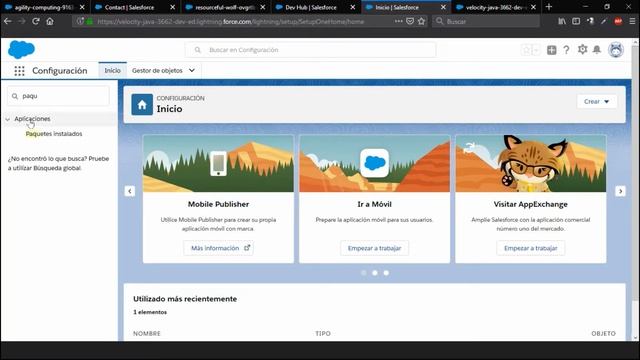The width and height of the screenshot is (640, 360).
Task: Collapse the Aplicaciones tree section
Action: point(7,119)
